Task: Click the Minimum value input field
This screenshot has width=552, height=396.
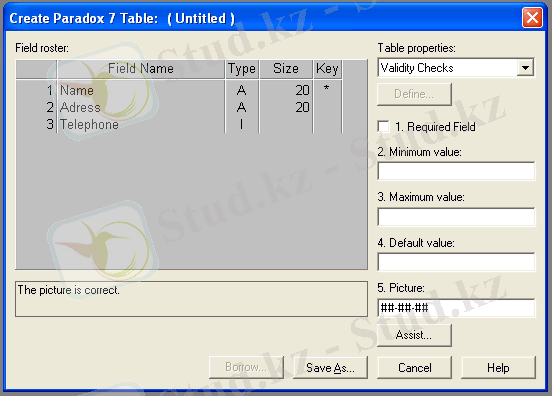Action: [456, 171]
